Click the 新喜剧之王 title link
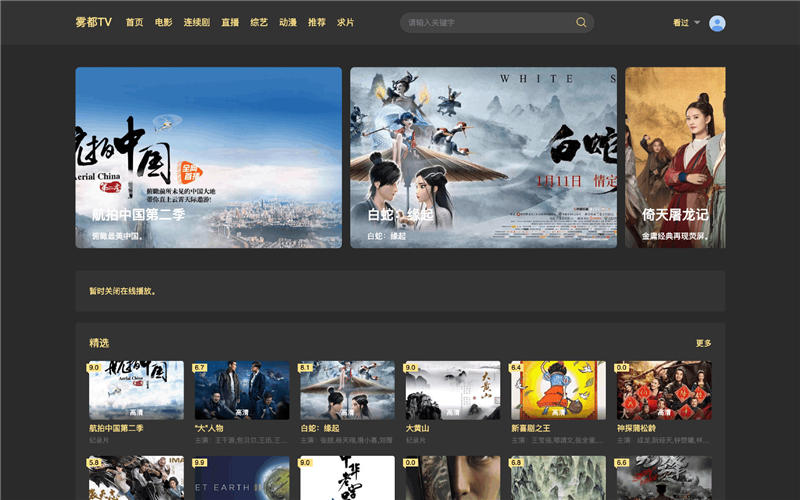800x500 pixels. tap(531, 428)
